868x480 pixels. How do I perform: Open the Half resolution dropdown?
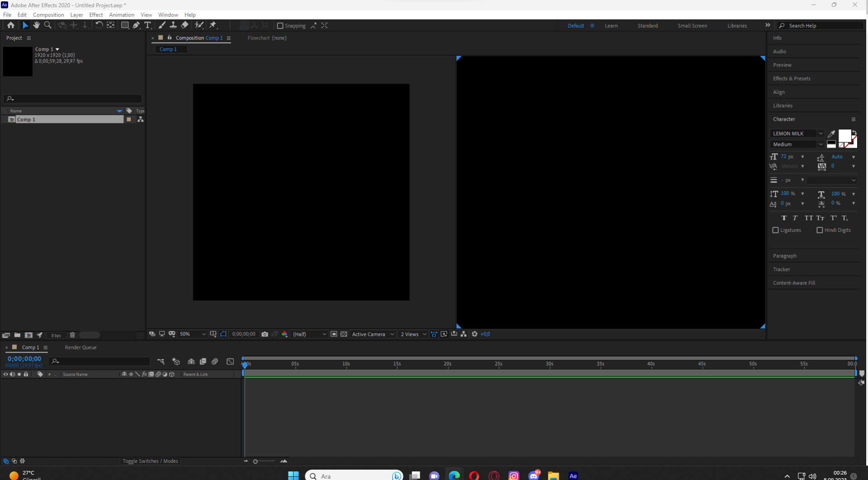click(x=310, y=334)
